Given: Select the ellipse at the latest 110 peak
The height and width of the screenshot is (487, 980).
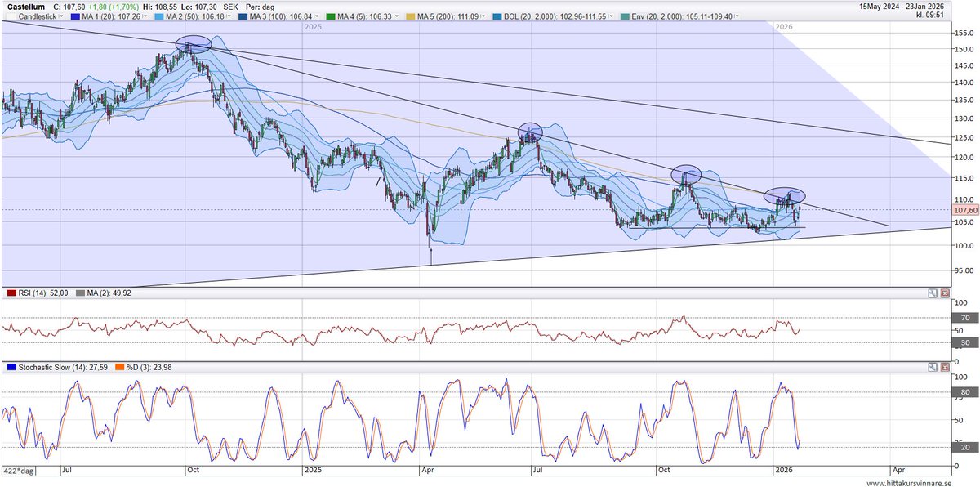Looking at the screenshot, I should pyautogui.click(x=785, y=195).
